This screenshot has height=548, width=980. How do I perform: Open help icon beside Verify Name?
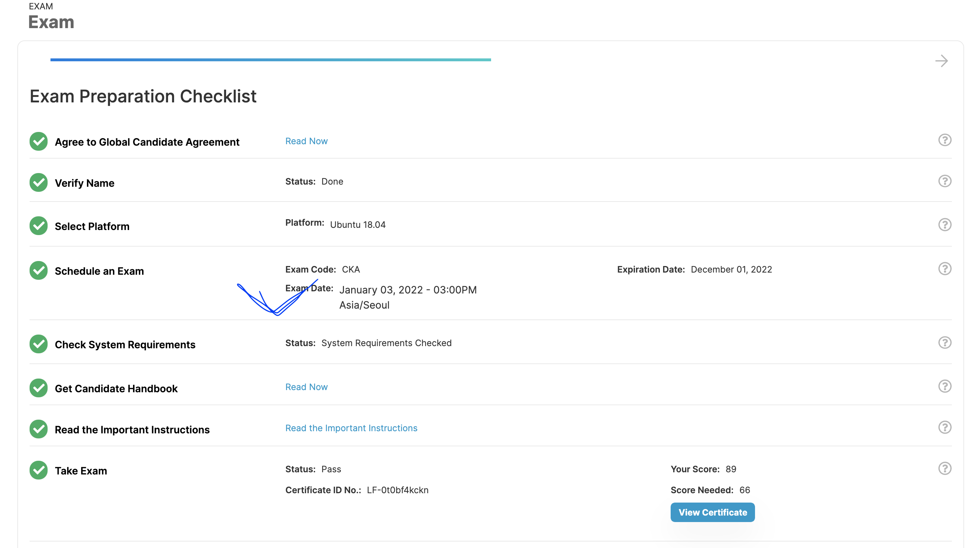(944, 181)
